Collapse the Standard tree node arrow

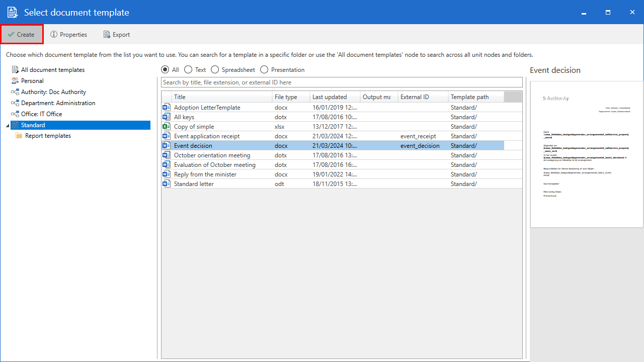[8, 125]
